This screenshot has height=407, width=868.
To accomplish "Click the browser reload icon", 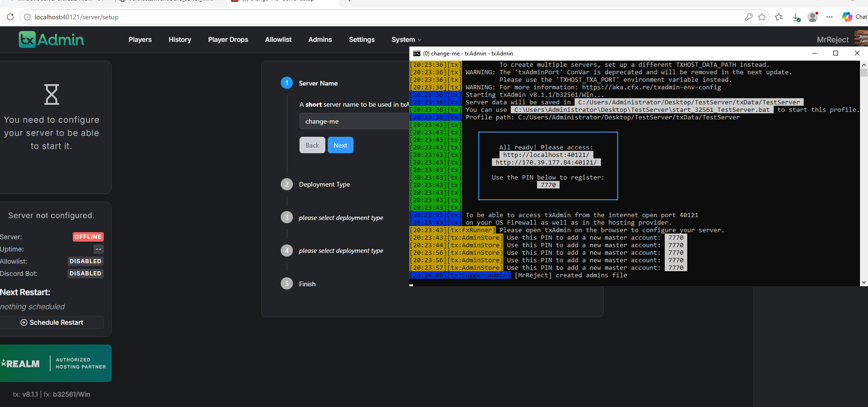I will click(x=10, y=17).
